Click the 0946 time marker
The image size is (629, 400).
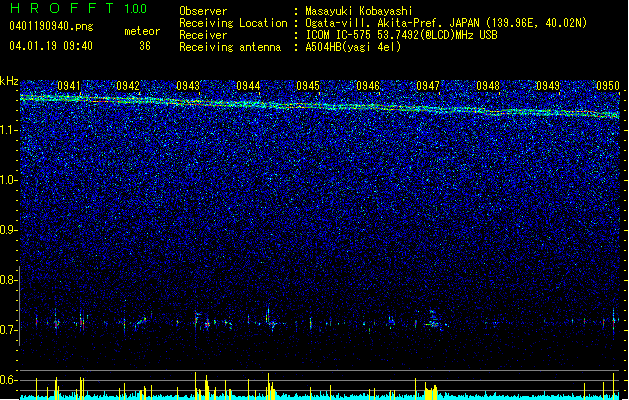click(x=368, y=86)
